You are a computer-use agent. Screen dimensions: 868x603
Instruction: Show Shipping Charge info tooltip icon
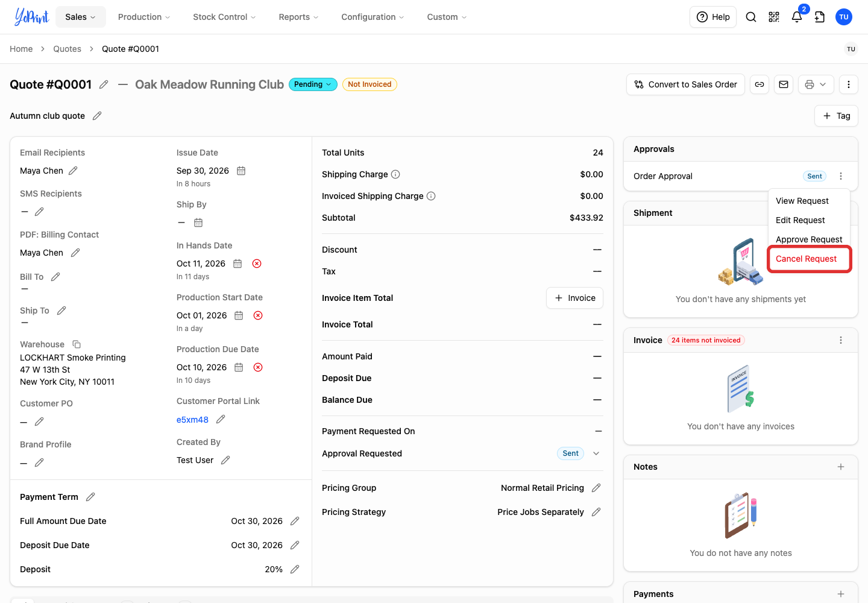click(x=395, y=174)
